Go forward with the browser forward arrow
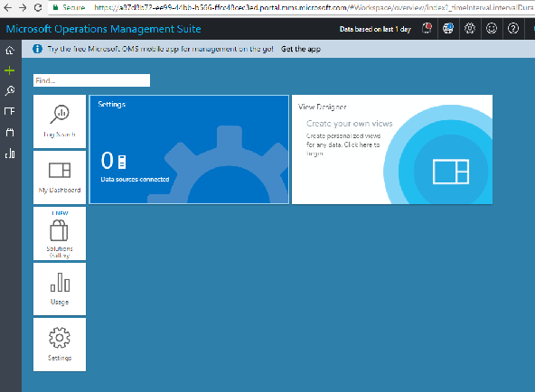Viewport: 535px width, 392px height. (x=23, y=7)
